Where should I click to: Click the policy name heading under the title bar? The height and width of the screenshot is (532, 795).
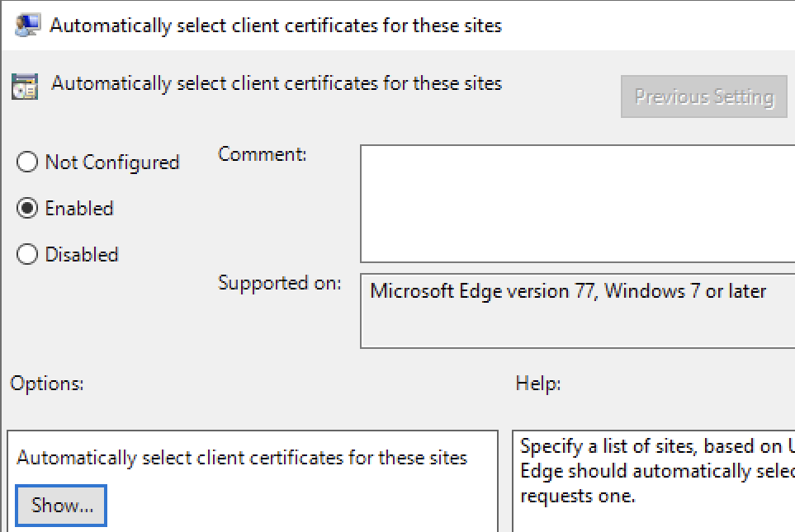(277, 83)
